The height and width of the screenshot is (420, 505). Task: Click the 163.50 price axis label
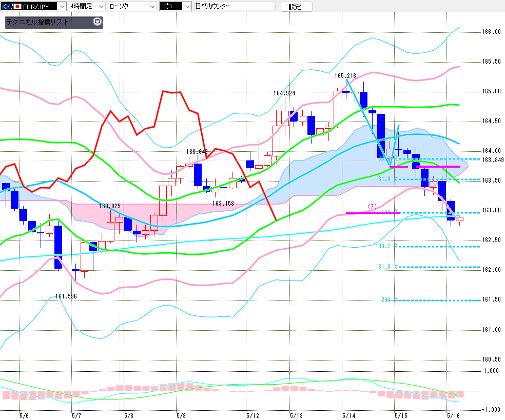492,181
